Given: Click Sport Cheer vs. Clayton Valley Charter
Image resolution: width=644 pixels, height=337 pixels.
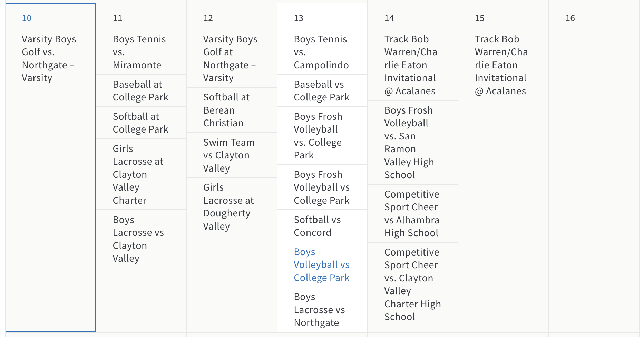Looking at the screenshot, I should (x=412, y=285).
